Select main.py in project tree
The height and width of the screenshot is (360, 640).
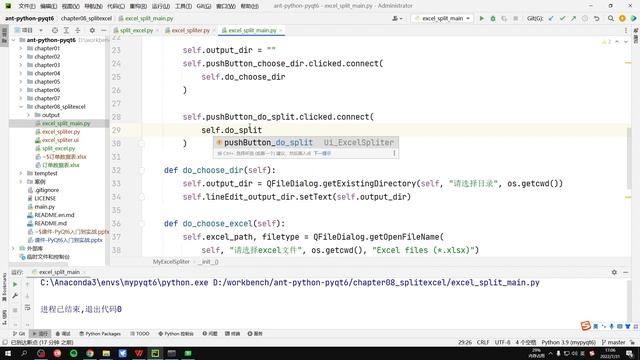coord(44,207)
